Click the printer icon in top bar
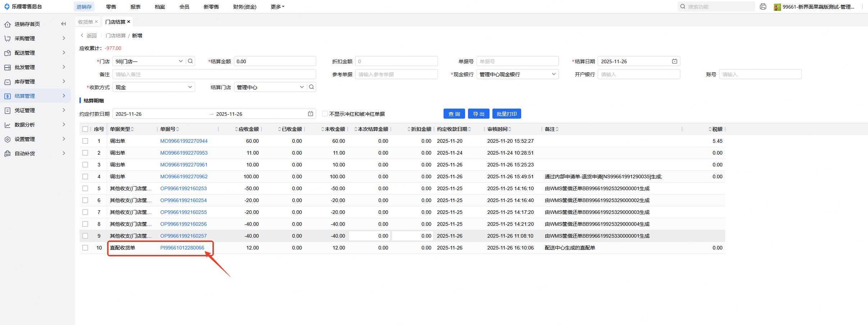Viewport: 868px width, 325px height. pyautogui.click(x=763, y=7)
